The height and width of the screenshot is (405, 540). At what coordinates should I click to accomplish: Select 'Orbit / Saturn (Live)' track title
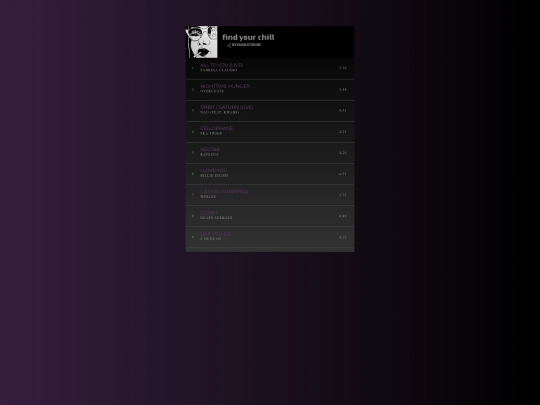pos(227,107)
